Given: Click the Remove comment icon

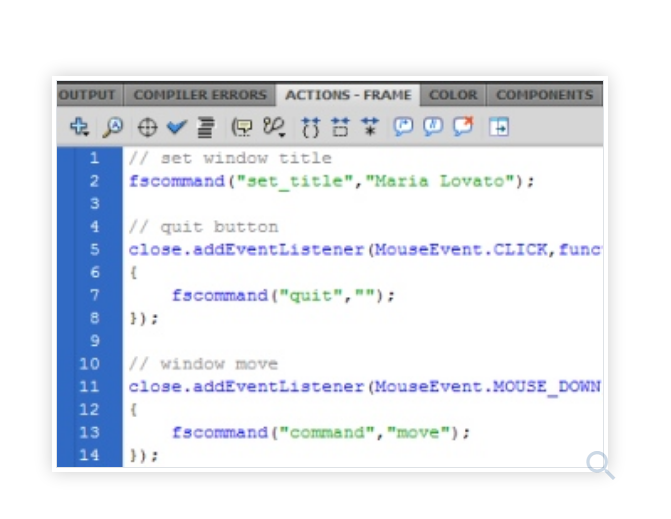Looking at the screenshot, I should tap(463, 127).
